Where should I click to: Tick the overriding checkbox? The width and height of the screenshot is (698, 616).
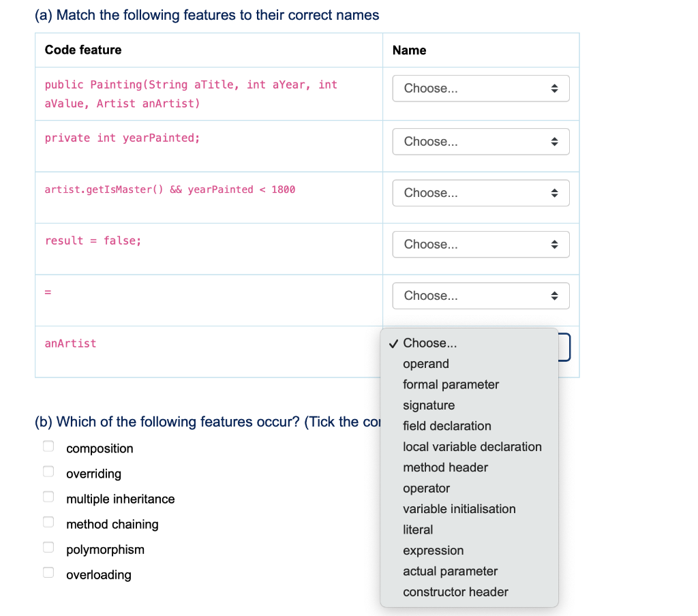[48, 472]
